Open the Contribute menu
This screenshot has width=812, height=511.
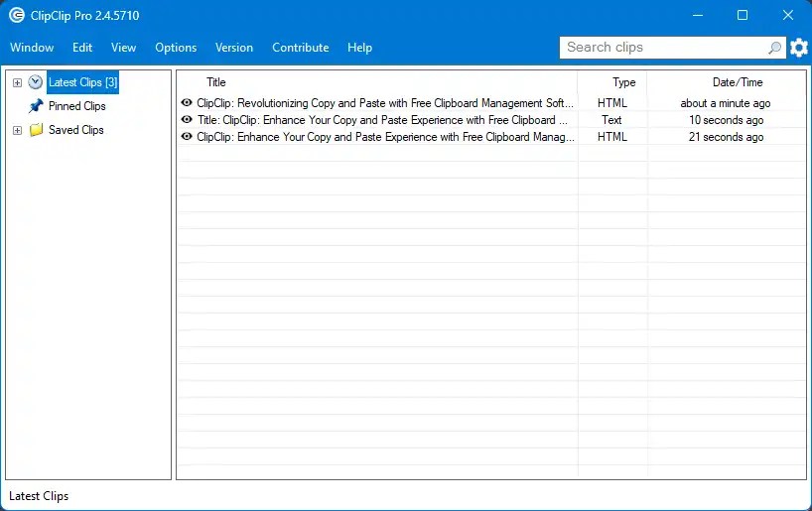[x=301, y=48]
